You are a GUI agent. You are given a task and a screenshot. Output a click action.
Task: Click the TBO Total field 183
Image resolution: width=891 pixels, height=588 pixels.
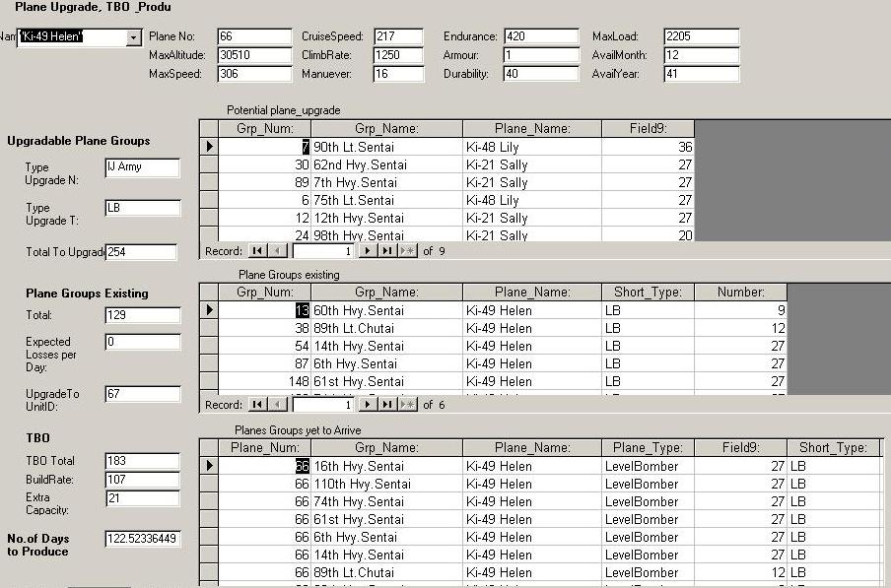click(x=143, y=461)
